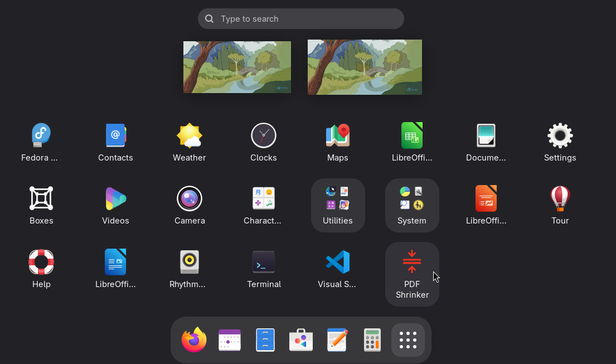The width and height of the screenshot is (616, 364).
Task: Click the 'Type to search' field
Action: pos(301,19)
